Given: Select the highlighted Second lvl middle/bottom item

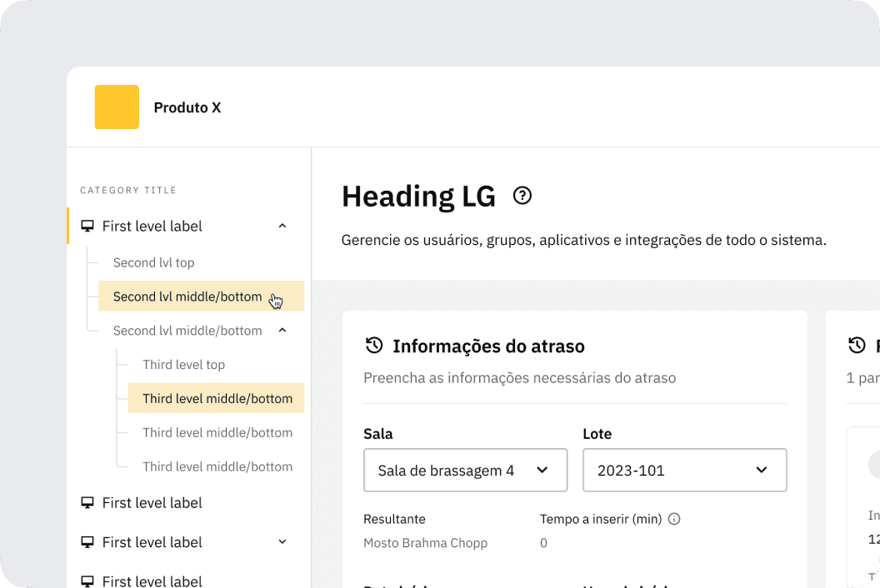Looking at the screenshot, I should coord(187,296).
